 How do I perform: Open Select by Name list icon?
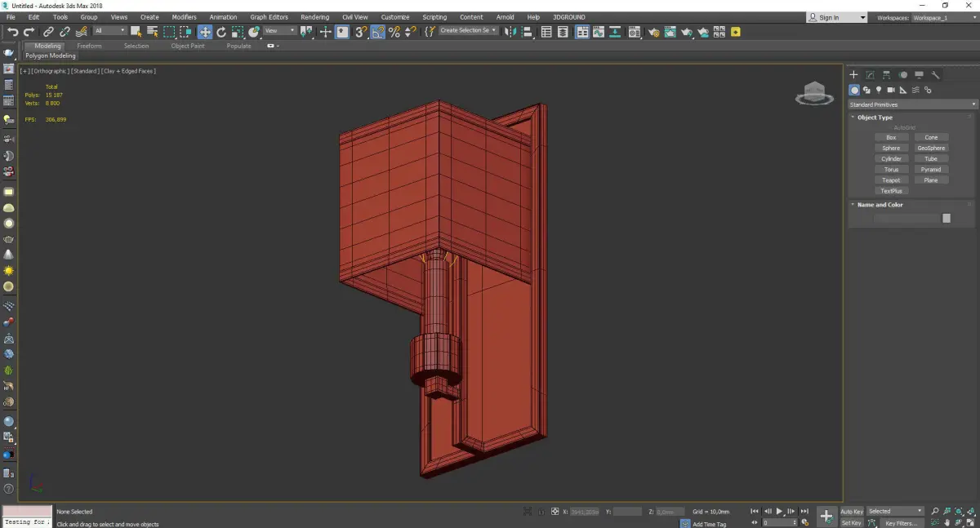pos(153,32)
